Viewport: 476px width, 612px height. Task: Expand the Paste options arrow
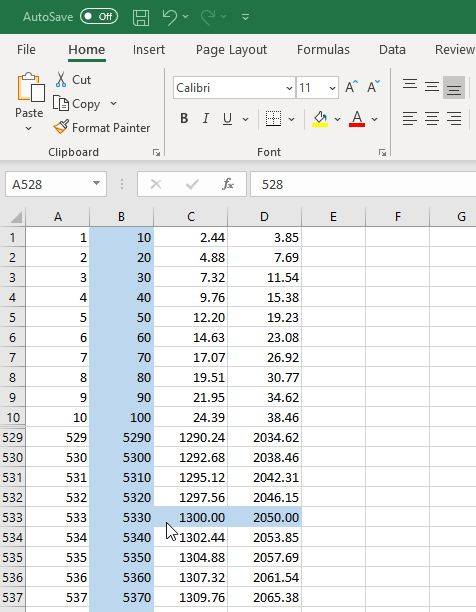tap(28, 128)
